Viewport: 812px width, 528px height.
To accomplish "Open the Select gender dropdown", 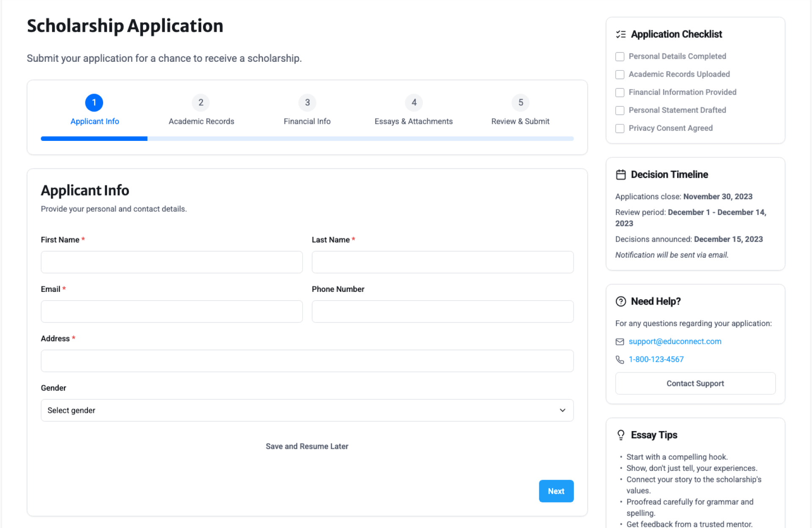I will tap(307, 410).
